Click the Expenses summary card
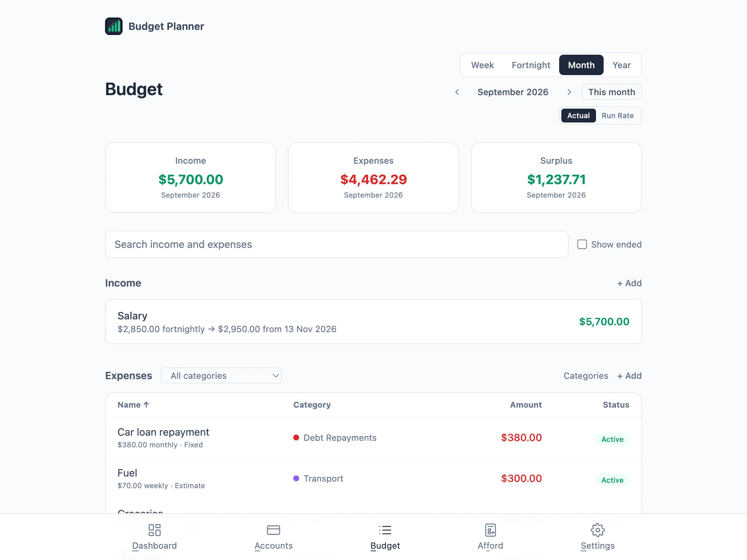Image resolution: width=747 pixels, height=560 pixels. 373,178
